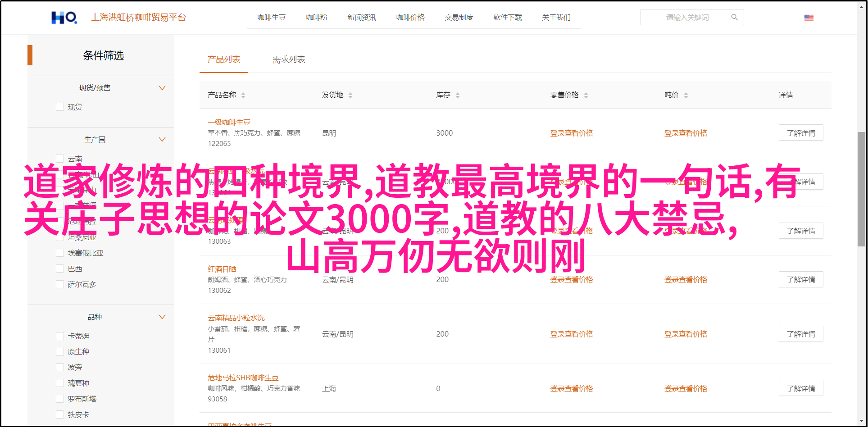
Task: Sort by 吨价 column arrows
Action: tap(686, 95)
